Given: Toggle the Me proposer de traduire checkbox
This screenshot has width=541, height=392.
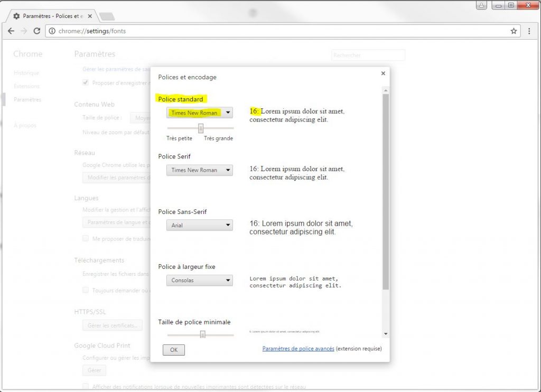Looking at the screenshot, I should point(86,239).
